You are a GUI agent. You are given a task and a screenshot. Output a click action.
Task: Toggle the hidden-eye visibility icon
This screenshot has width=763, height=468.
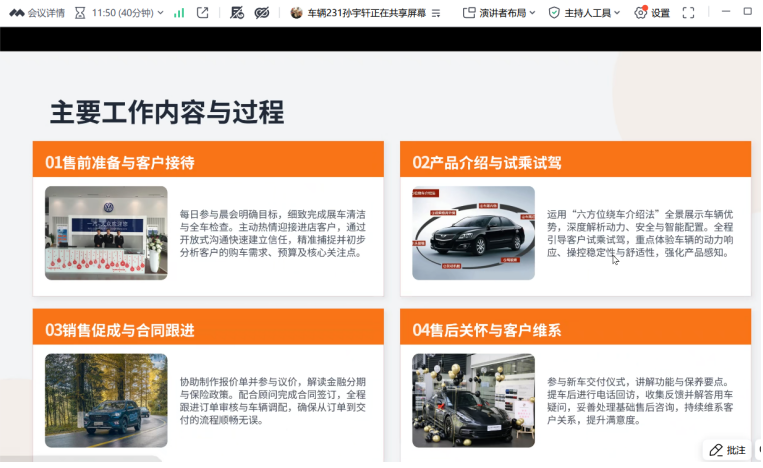click(x=262, y=13)
